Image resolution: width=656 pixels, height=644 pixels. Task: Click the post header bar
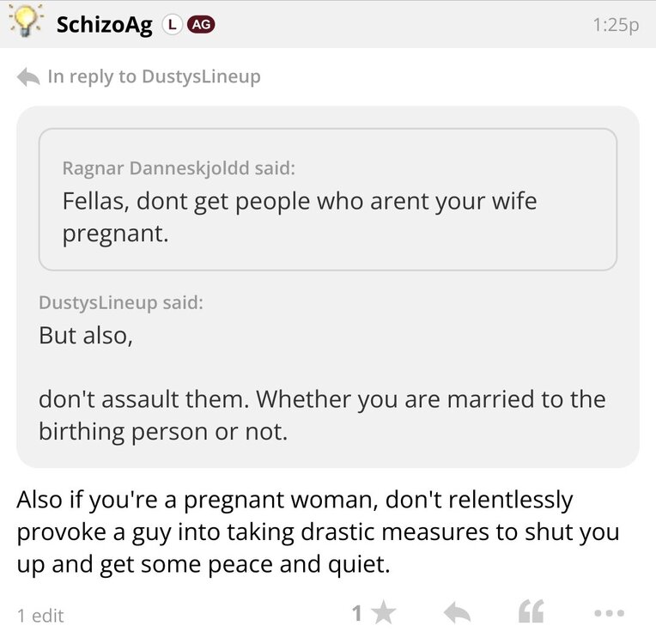click(x=386, y=24)
